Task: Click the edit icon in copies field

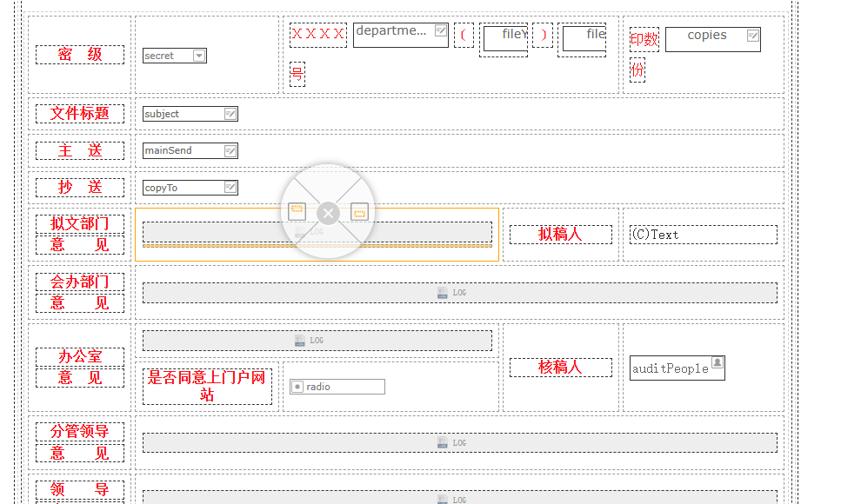Action: coord(752,36)
